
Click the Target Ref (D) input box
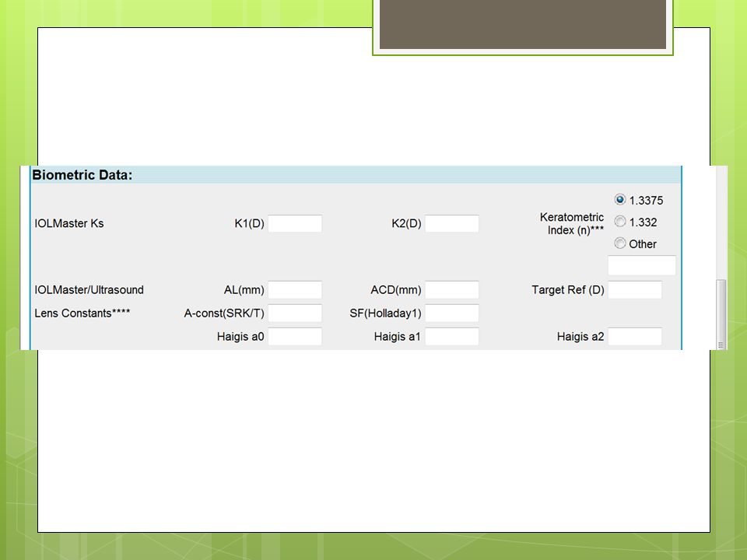[635, 289]
